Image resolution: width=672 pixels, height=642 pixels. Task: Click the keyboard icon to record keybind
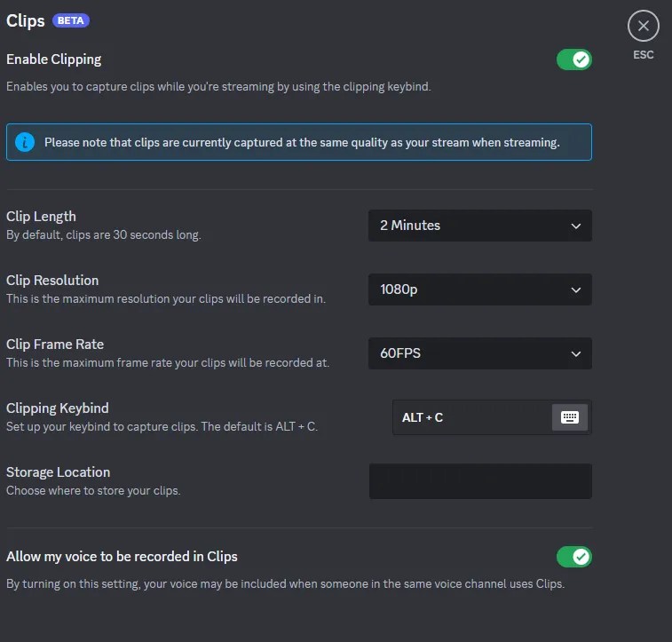point(569,417)
